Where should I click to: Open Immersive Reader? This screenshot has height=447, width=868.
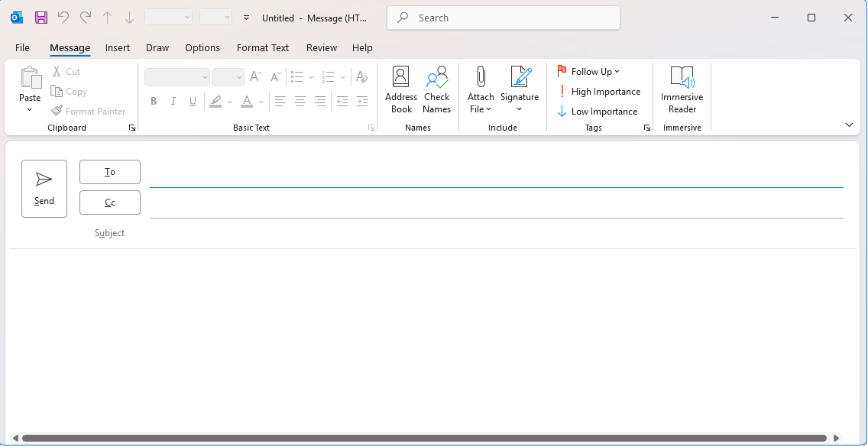[682, 89]
